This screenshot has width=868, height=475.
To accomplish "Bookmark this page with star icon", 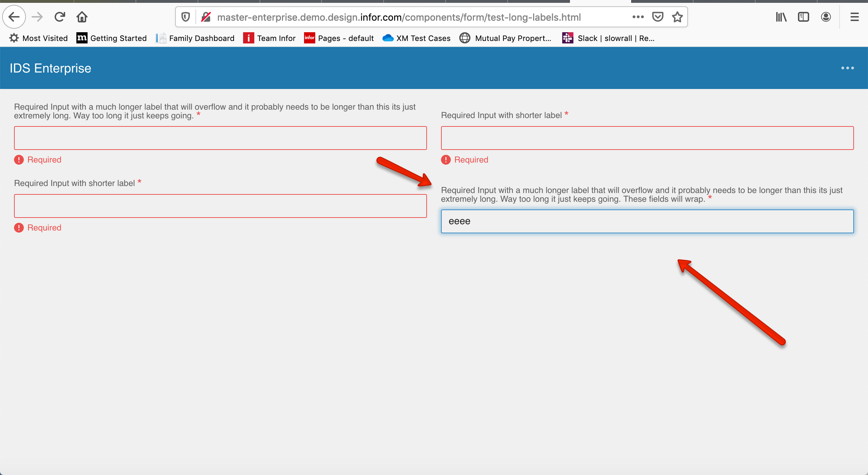I will click(x=677, y=17).
